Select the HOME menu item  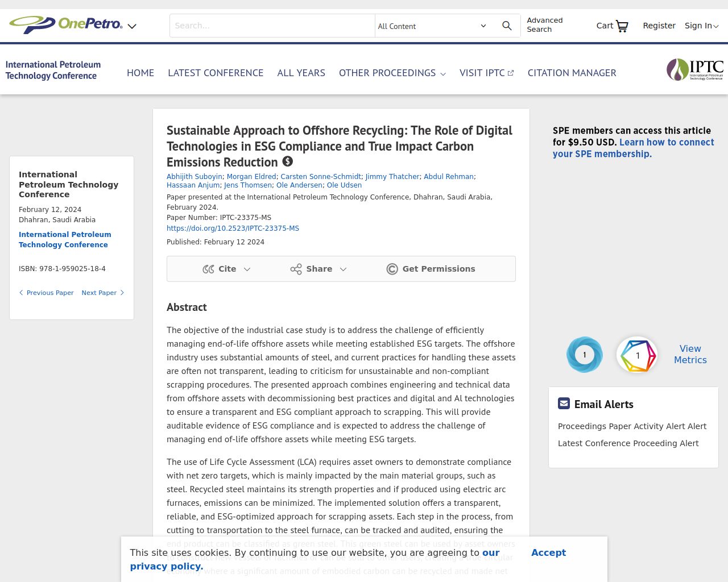tap(140, 73)
